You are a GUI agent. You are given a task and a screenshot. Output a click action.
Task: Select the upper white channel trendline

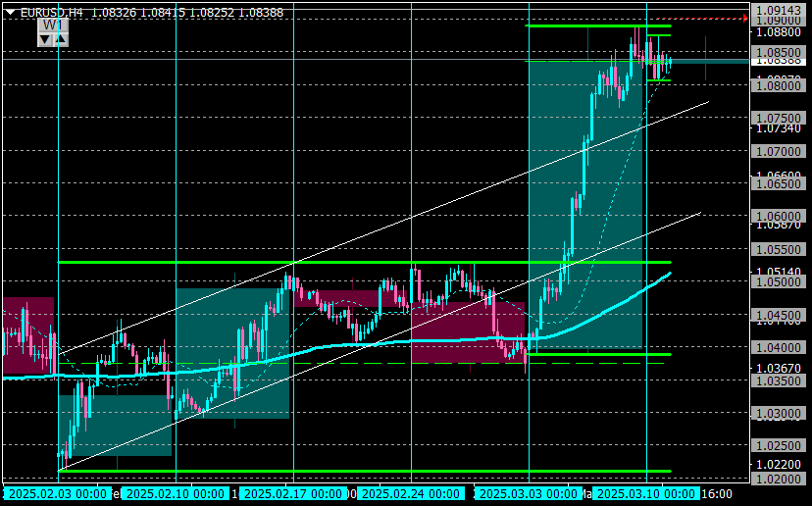pyautogui.click(x=383, y=228)
